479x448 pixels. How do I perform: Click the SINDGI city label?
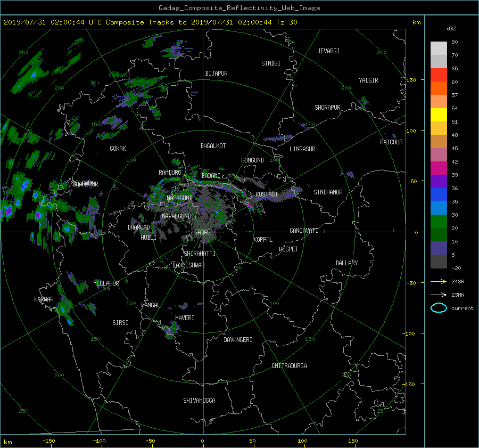[x=271, y=63]
